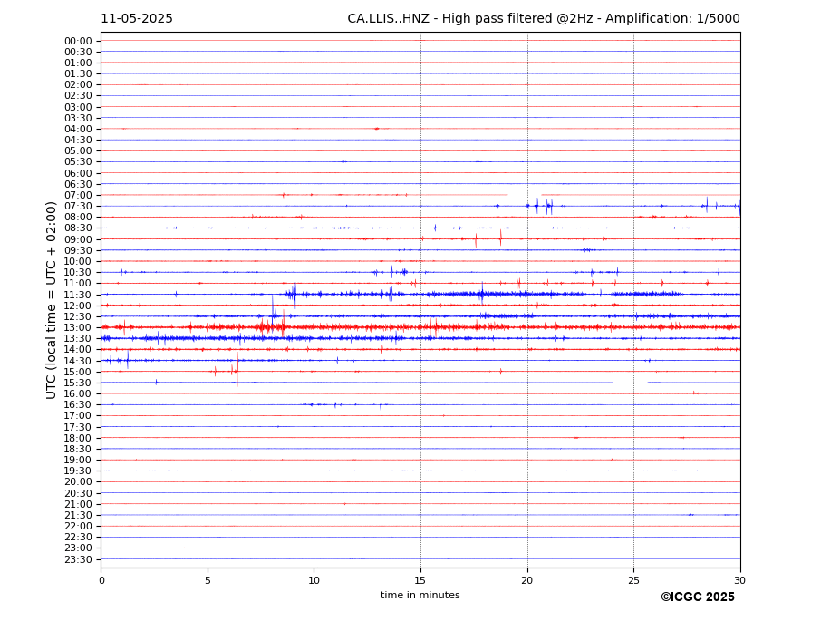Click the 09:00 time row label

[x=78, y=239]
